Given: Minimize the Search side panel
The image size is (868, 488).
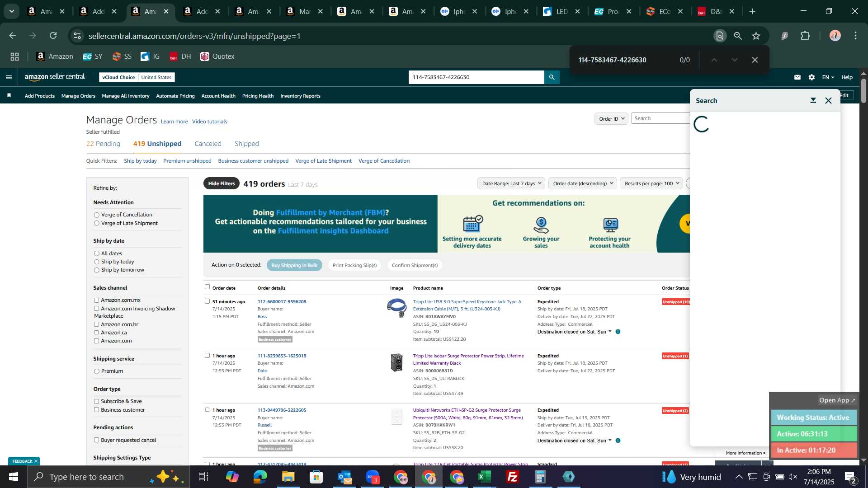Looking at the screenshot, I should tap(813, 100).
